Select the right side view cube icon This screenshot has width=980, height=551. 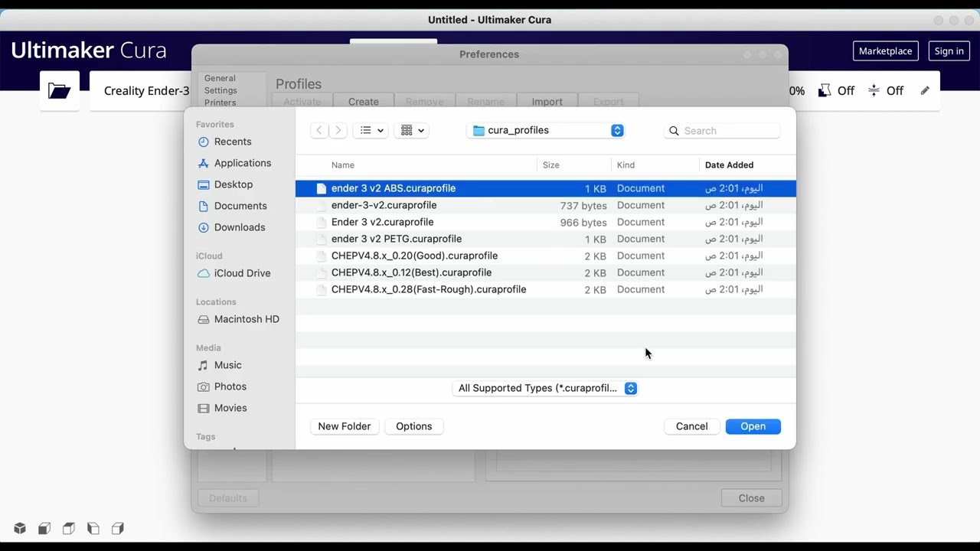[x=118, y=528]
